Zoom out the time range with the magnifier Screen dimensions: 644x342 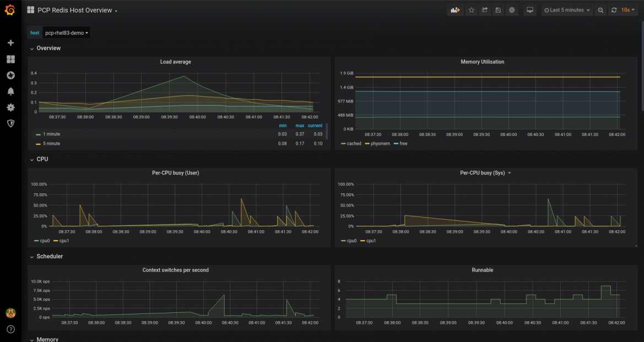(599, 9)
